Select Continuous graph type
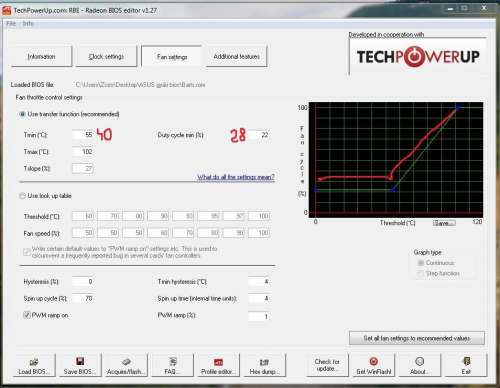 pos(421,263)
